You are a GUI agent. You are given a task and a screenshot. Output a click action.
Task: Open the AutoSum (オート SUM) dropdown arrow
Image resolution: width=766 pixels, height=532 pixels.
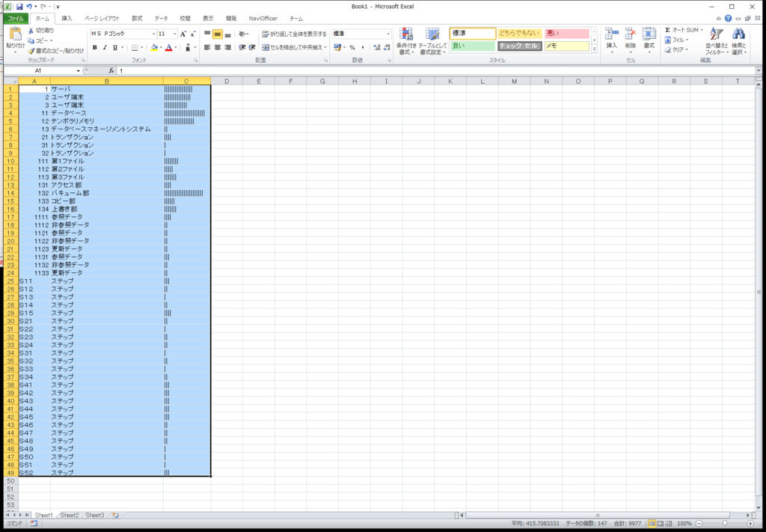tap(702, 30)
